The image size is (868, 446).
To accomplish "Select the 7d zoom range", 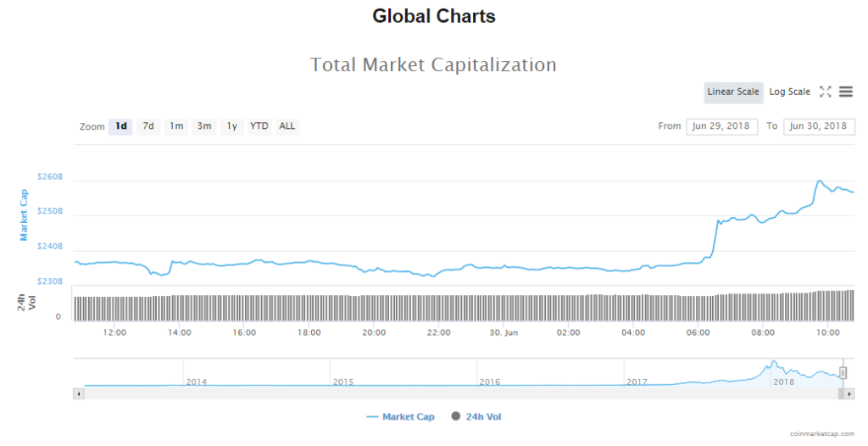I will click(x=148, y=126).
